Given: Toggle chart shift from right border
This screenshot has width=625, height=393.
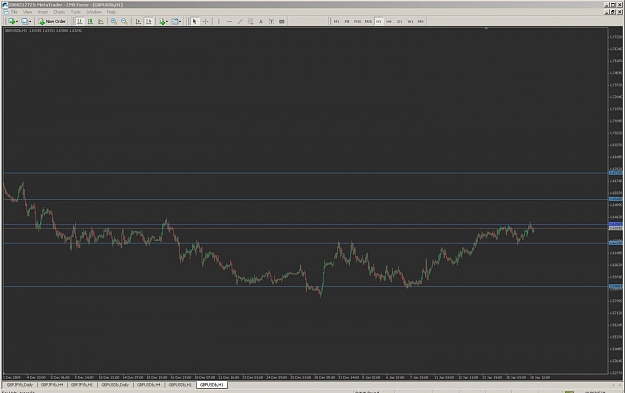Looking at the screenshot, I should coord(149,22).
